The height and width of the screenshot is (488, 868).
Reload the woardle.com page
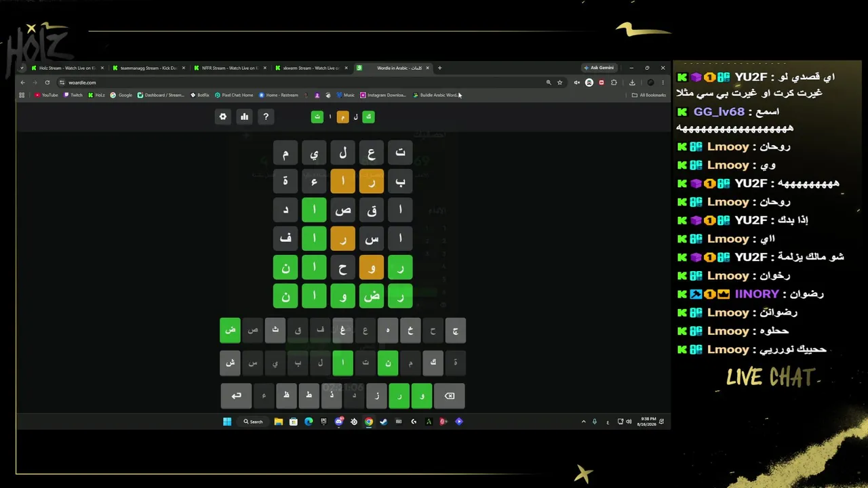point(47,83)
